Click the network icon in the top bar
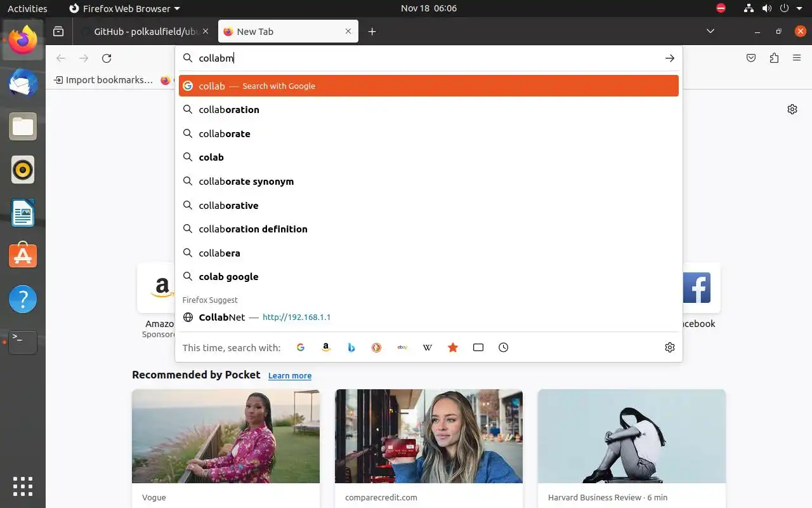 click(749, 8)
